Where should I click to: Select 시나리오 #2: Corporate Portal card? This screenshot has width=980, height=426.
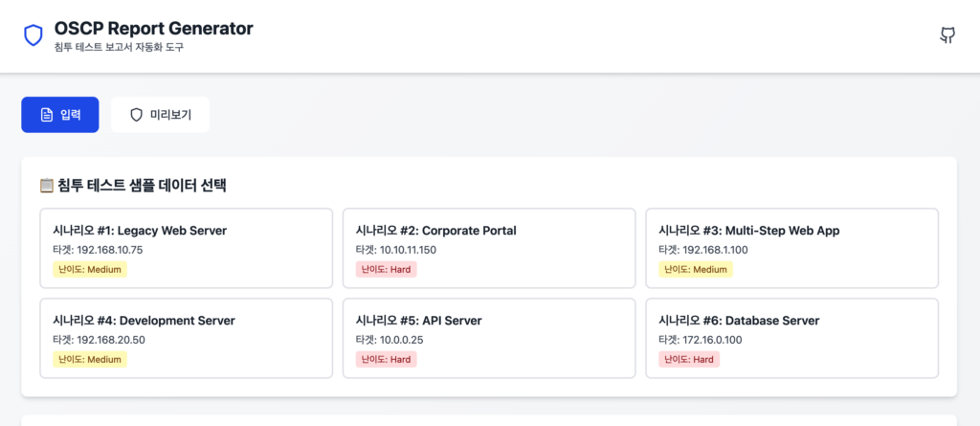click(x=489, y=248)
